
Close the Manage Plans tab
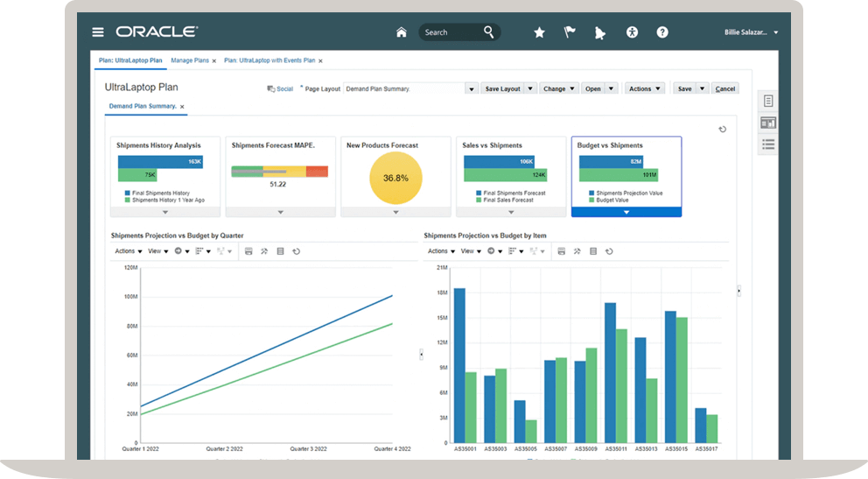(213, 61)
